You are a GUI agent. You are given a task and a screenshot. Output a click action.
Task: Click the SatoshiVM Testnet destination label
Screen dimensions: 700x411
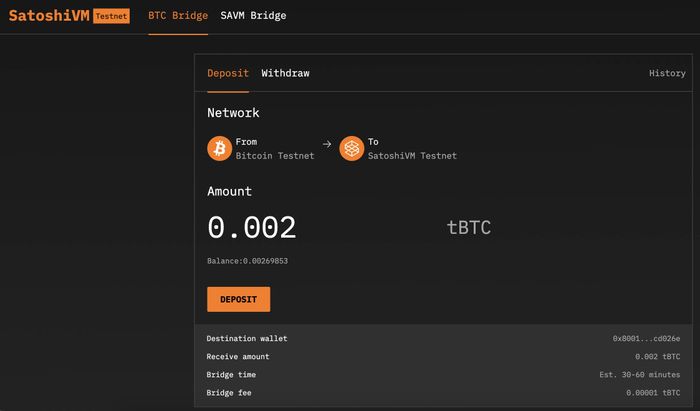(x=412, y=156)
